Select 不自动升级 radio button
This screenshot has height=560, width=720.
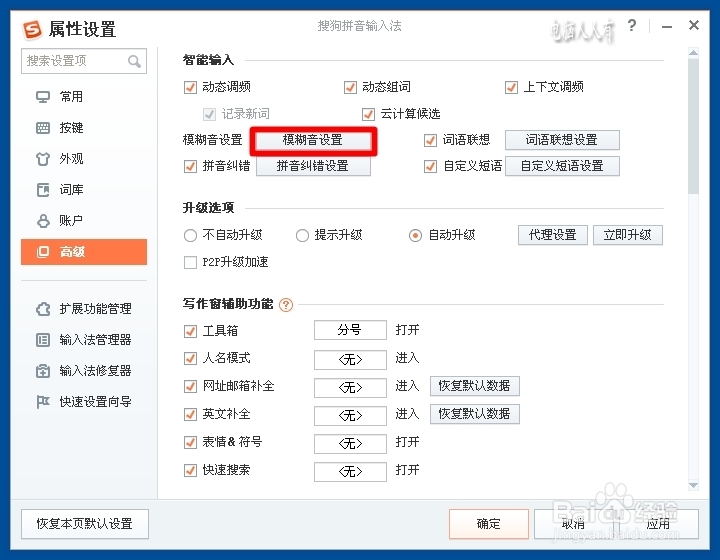click(x=190, y=235)
